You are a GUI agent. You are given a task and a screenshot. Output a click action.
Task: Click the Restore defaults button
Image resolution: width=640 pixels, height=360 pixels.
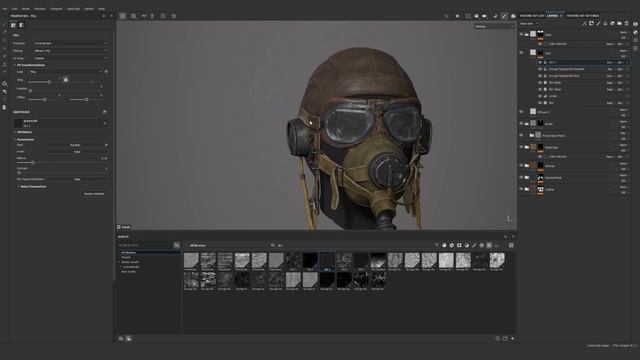click(x=94, y=194)
